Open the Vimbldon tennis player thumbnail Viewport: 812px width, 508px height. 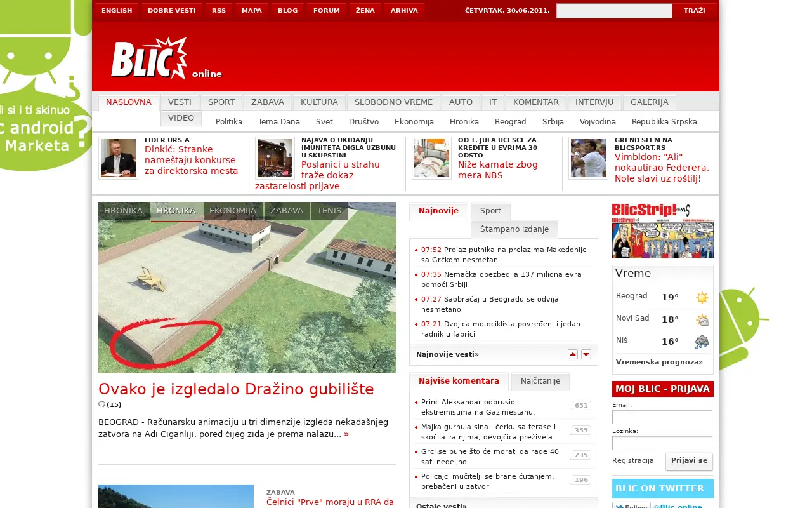(588, 158)
